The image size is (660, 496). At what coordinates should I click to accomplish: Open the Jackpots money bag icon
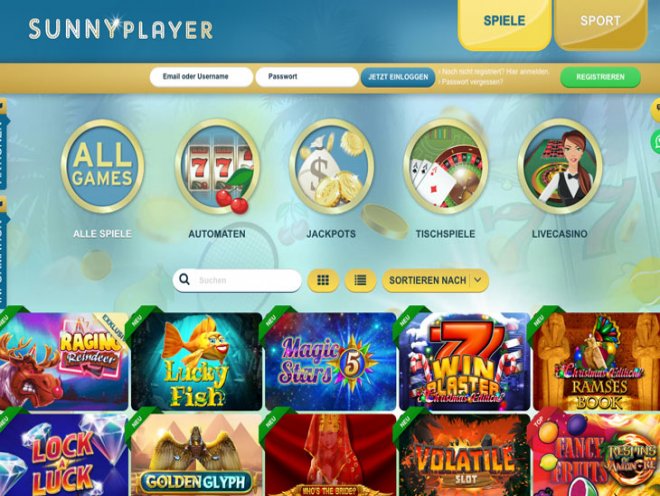(331, 166)
